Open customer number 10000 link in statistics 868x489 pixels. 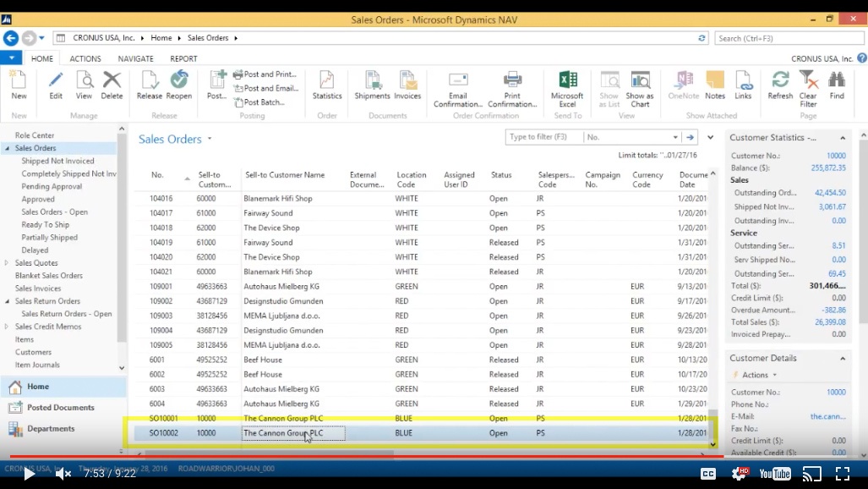point(836,156)
